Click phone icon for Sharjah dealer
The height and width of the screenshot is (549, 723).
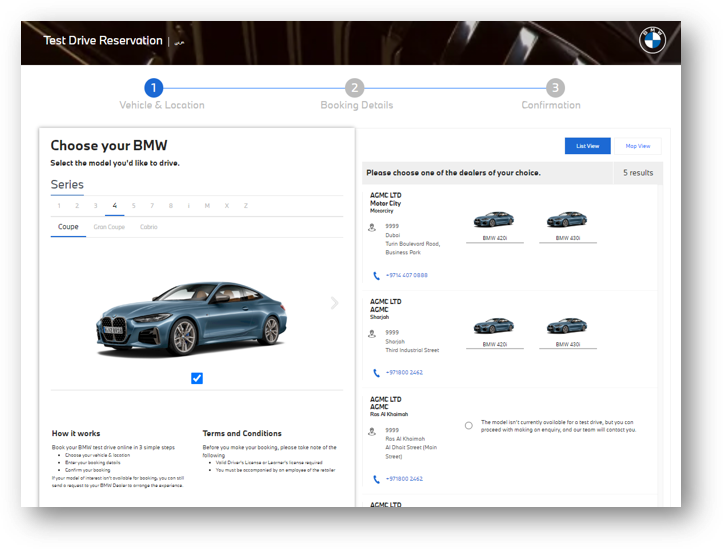[376, 373]
